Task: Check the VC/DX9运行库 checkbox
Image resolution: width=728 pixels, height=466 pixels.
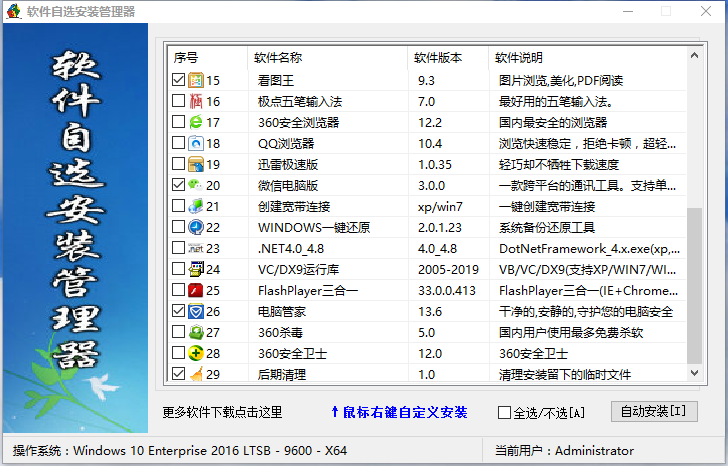Action: click(178, 268)
